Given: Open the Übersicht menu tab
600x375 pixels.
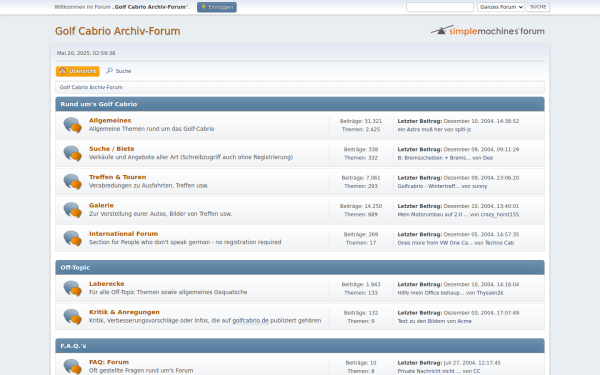Looking at the screenshot, I should 78,71.
